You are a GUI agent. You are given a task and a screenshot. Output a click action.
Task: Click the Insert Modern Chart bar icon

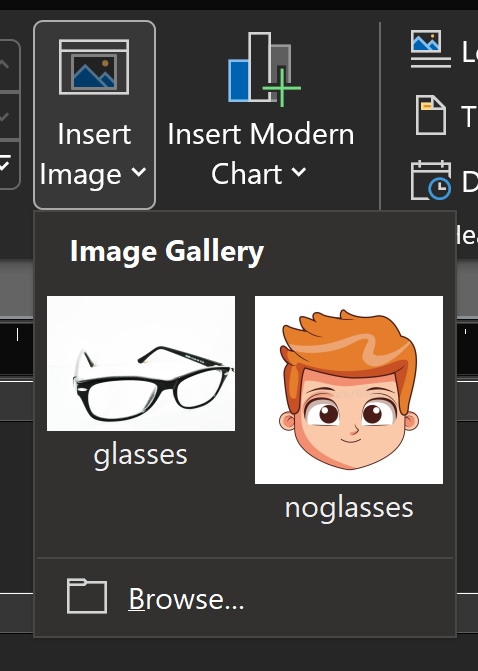tap(264, 69)
